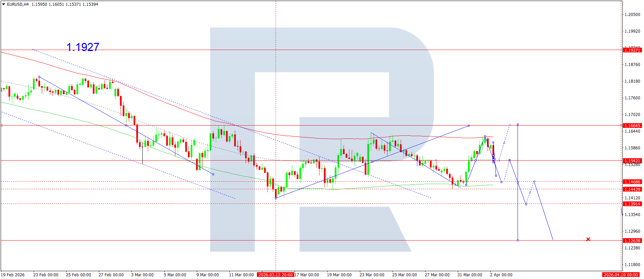Click the red X target marker
The image size is (644, 279).
tap(588, 240)
